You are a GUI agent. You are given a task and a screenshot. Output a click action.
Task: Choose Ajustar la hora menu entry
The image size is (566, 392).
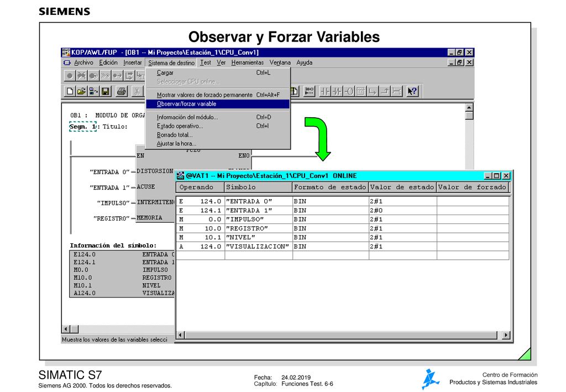click(x=218, y=144)
